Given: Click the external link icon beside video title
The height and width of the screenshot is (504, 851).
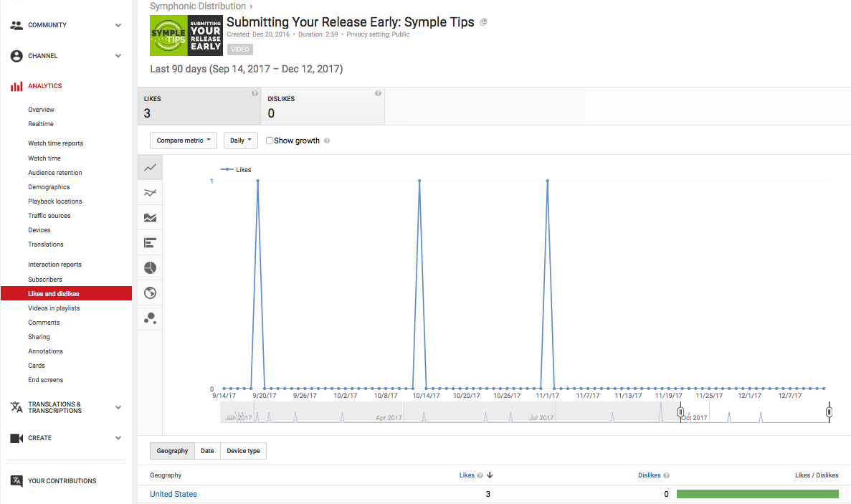Looking at the screenshot, I should pyautogui.click(x=483, y=22).
